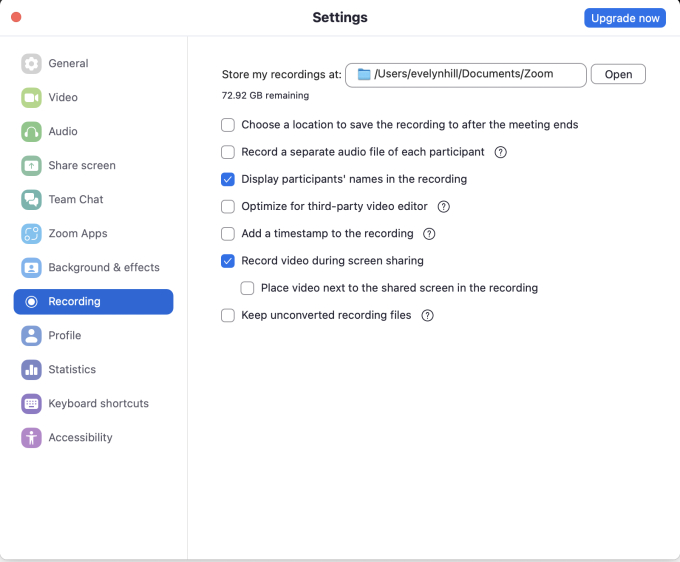Click the General gear icon in sidebar
The height and width of the screenshot is (562, 680).
31,64
